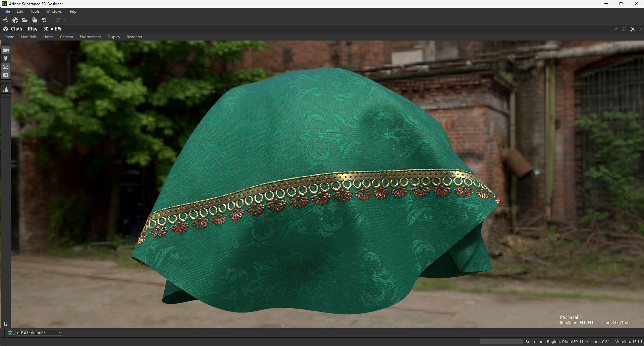Undock the 3D view panel
Screen dimensions: 644x346
point(624,29)
